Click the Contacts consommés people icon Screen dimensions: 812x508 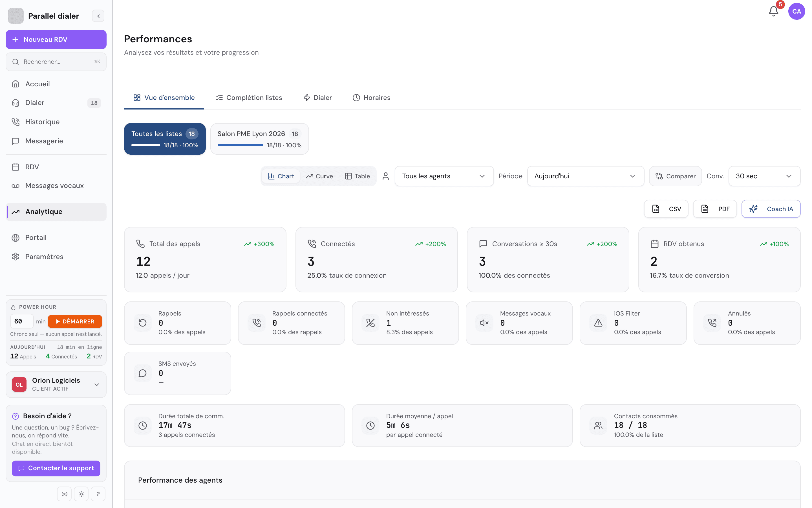click(598, 426)
